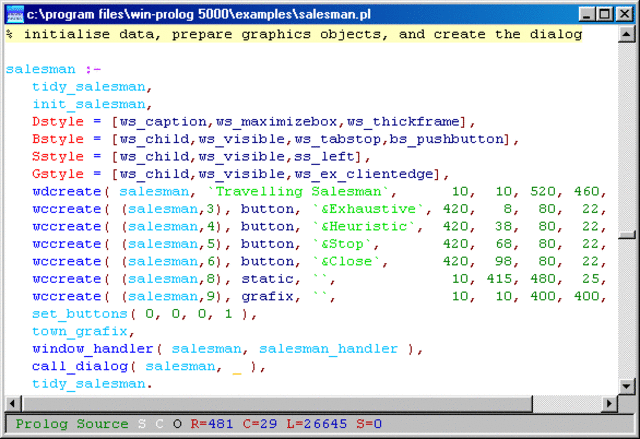Click the final 'tidy_salesman.' line
Viewport: 640px width, 439px height.
tap(92, 384)
